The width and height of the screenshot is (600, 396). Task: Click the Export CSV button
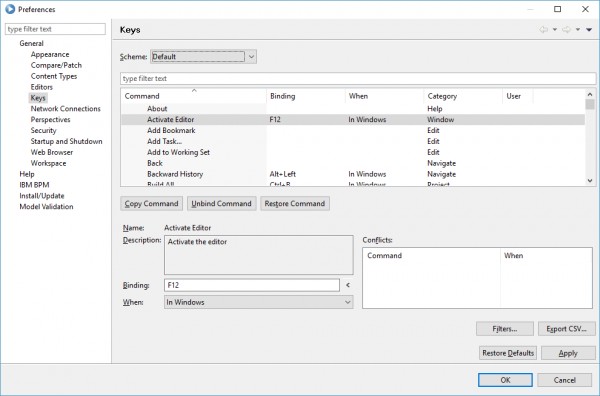coord(566,329)
